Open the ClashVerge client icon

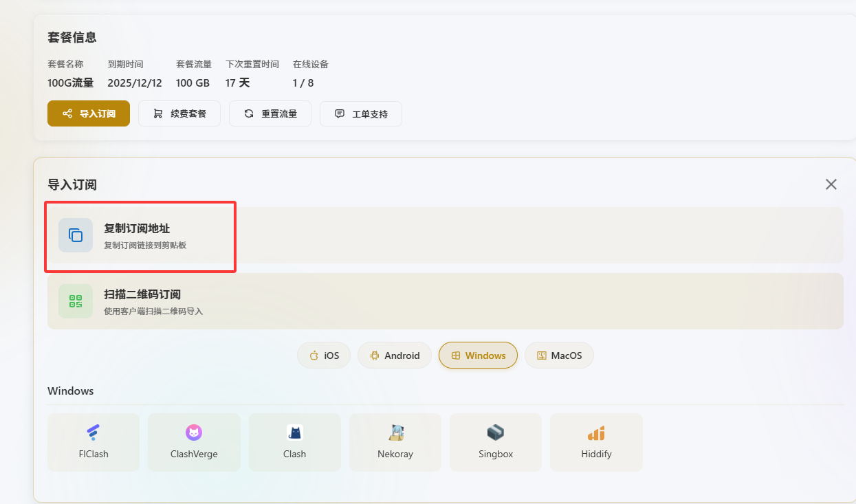194,432
